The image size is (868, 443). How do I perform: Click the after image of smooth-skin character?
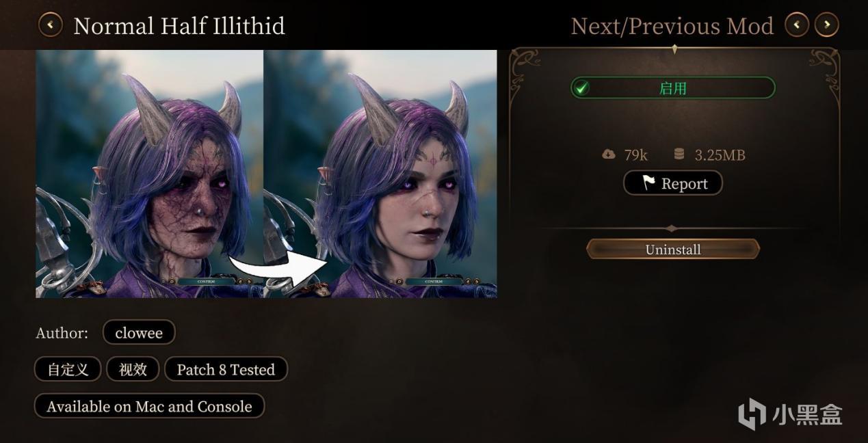click(x=380, y=174)
